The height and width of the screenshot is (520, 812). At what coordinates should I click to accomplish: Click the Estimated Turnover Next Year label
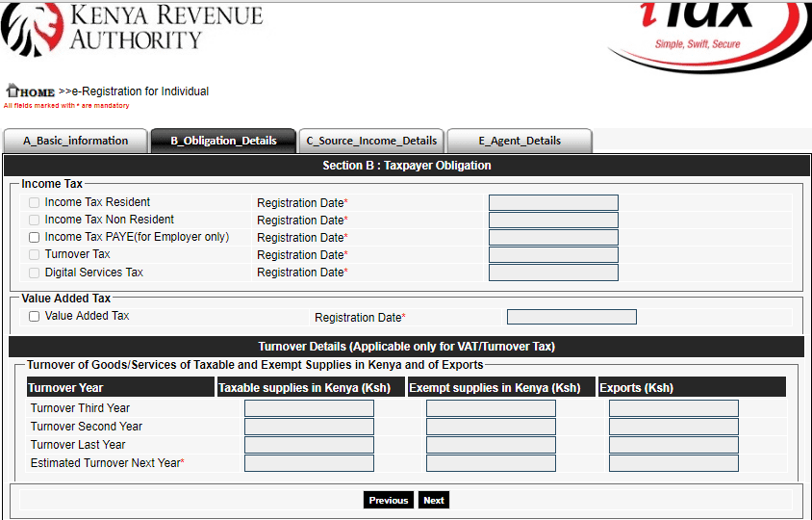coord(107,463)
